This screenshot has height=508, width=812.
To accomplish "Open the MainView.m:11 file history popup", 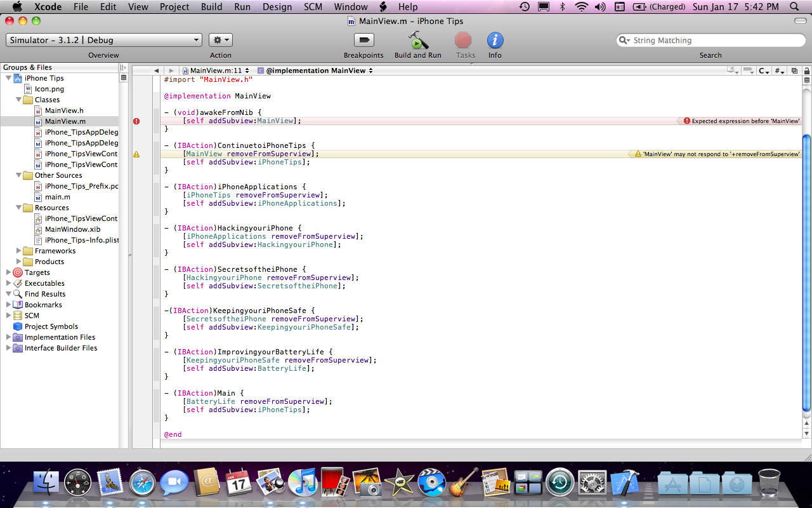I will pyautogui.click(x=215, y=70).
